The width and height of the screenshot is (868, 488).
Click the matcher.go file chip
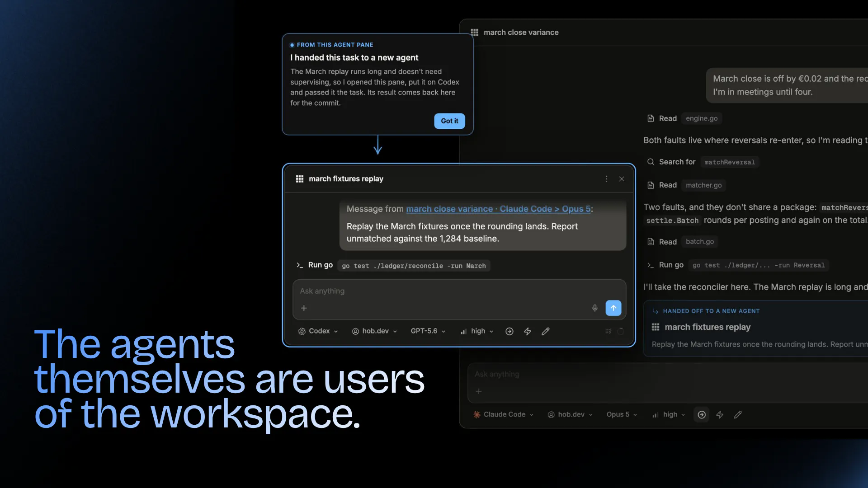click(x=703, y=185)
